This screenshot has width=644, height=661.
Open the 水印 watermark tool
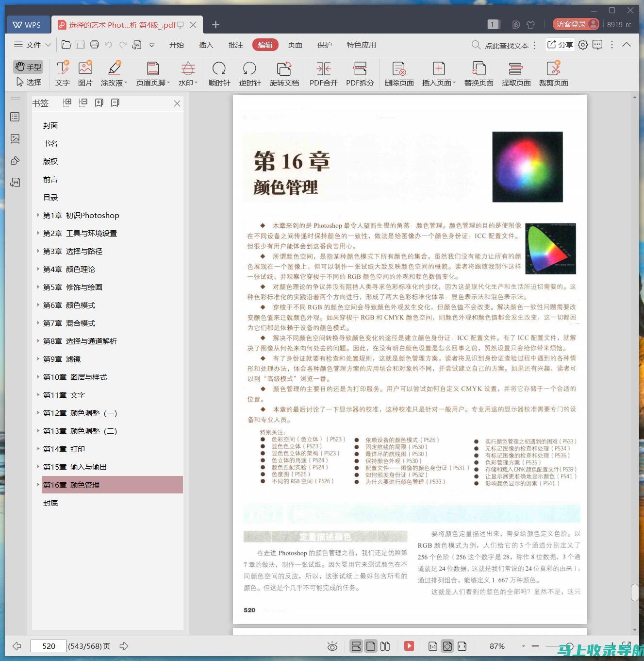tap(188, 74)
